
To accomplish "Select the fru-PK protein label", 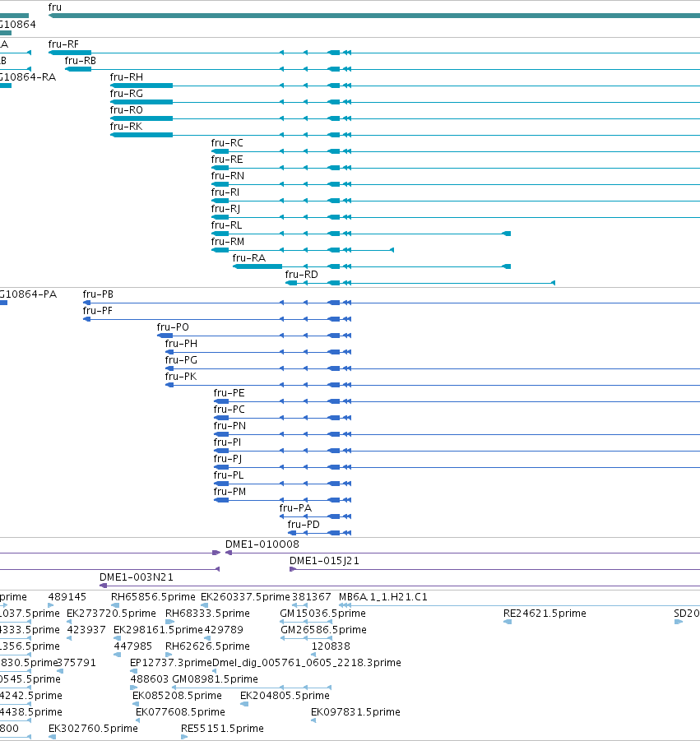I will (x=181, y=377).
